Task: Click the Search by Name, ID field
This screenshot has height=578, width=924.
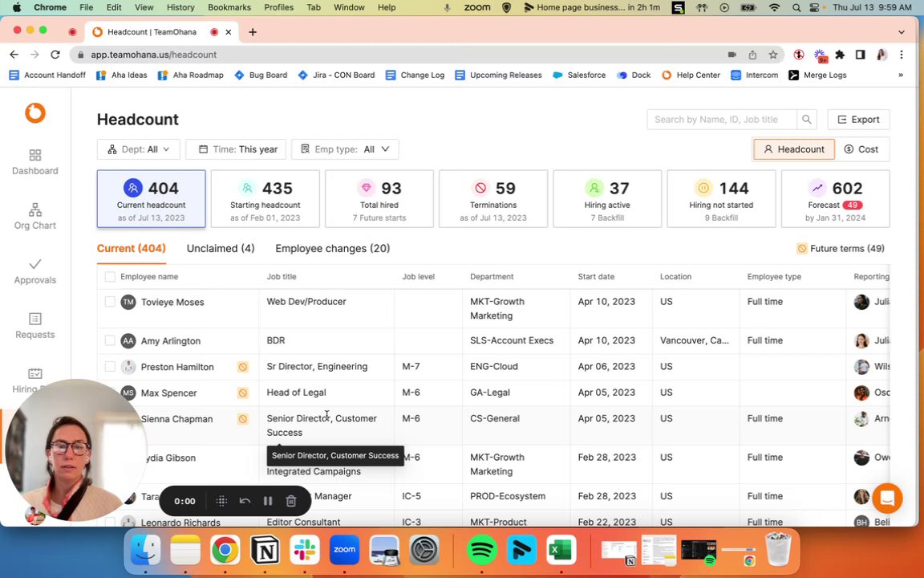Action: [722, 119]
